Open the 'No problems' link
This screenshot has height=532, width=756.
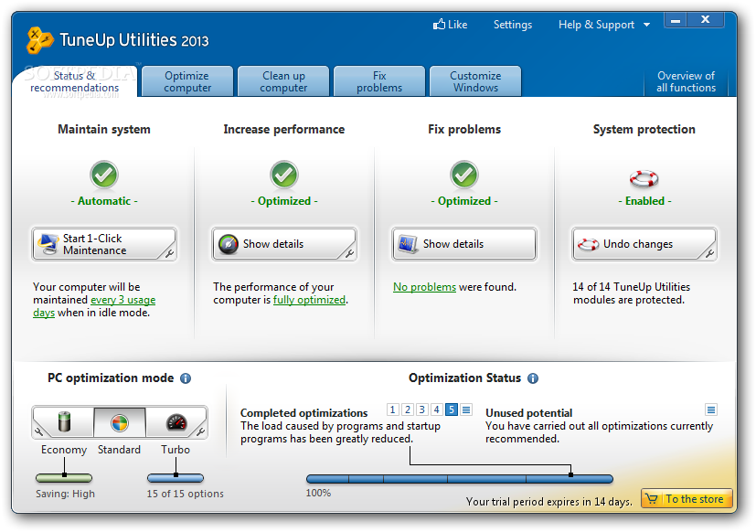click(x=424, y=287)
